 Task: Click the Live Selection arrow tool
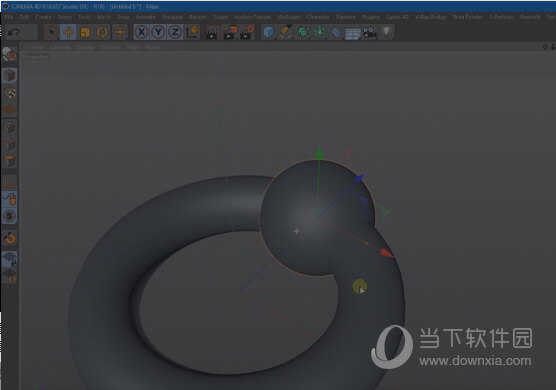(51, 33)
